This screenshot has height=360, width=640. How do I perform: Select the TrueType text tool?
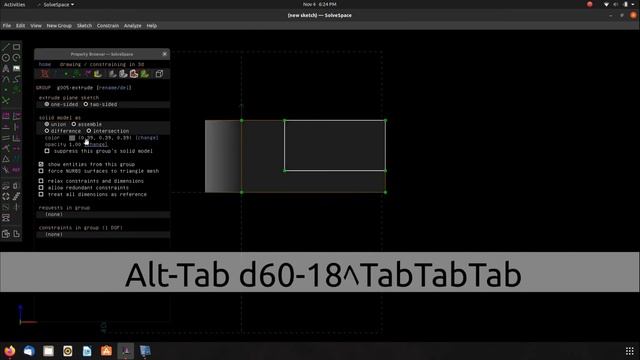6,68
